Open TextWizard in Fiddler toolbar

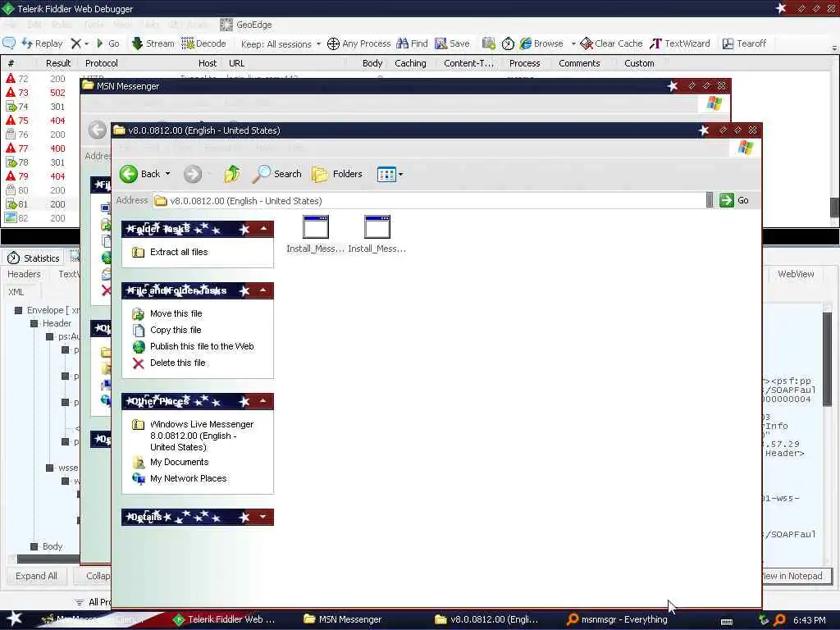tap(680, 43)
